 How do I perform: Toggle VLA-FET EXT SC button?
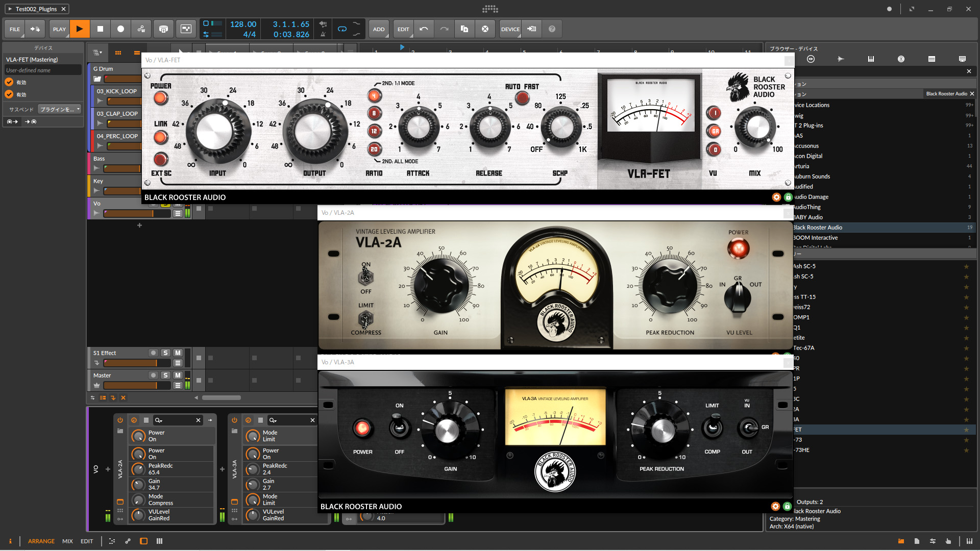pos(161,159)
